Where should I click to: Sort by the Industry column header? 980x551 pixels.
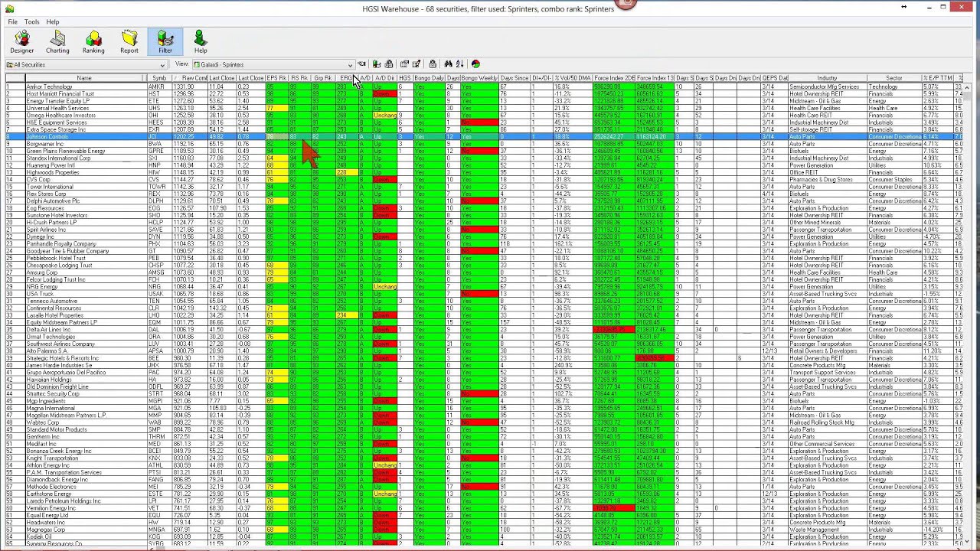(x=827, y=78)
